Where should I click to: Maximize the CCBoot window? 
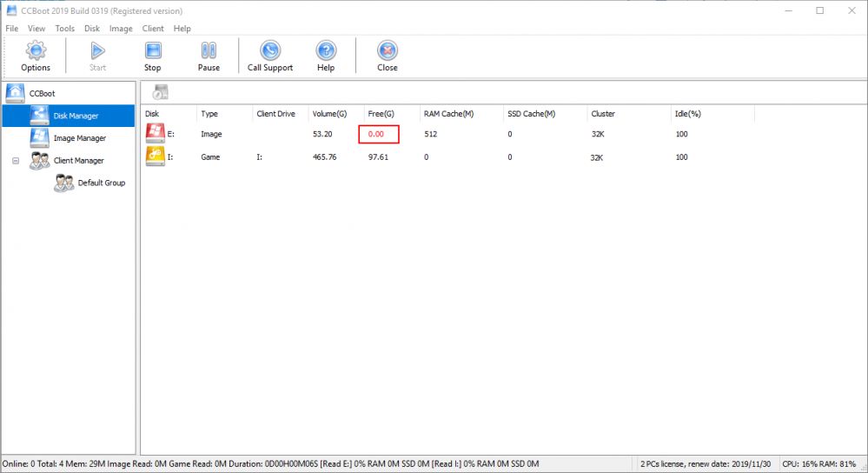(820, 10)
